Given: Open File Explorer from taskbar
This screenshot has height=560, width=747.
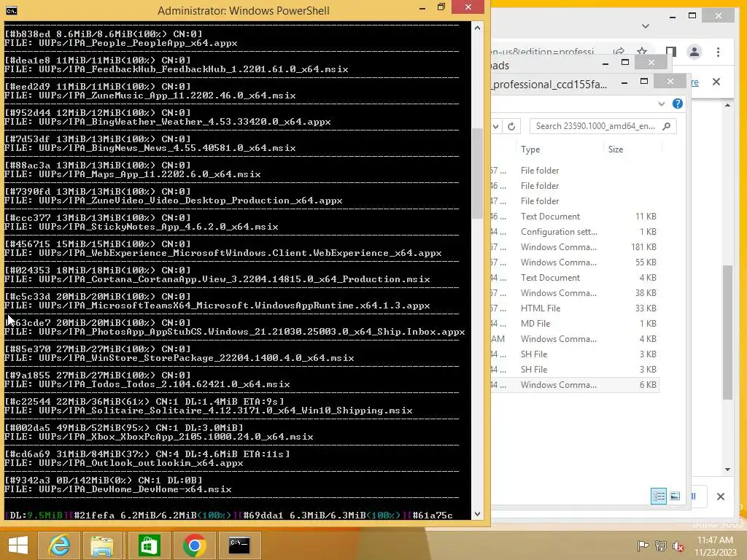Looking at the screenshot, I should click(102, 545).
